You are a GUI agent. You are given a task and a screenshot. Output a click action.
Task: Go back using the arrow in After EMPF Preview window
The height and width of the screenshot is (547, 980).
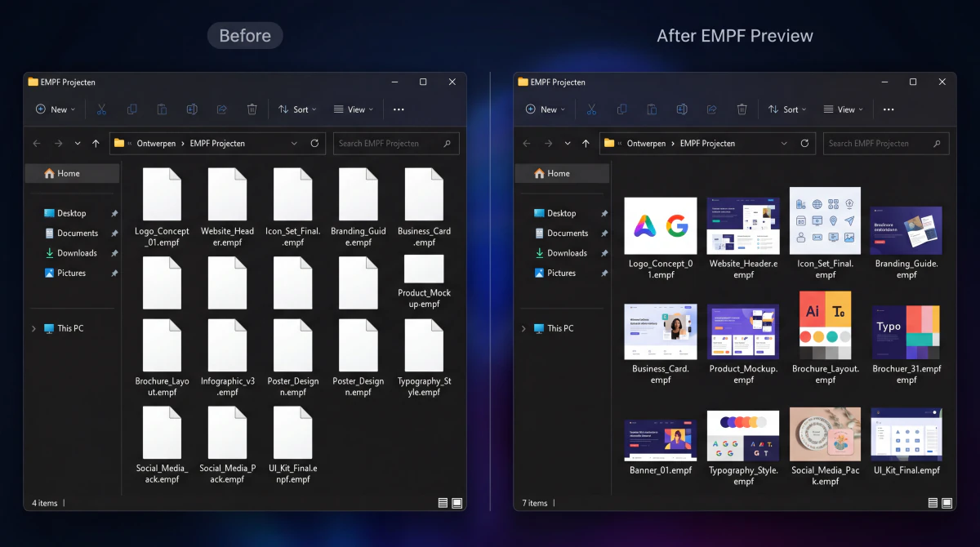click(x=527, y=144)
